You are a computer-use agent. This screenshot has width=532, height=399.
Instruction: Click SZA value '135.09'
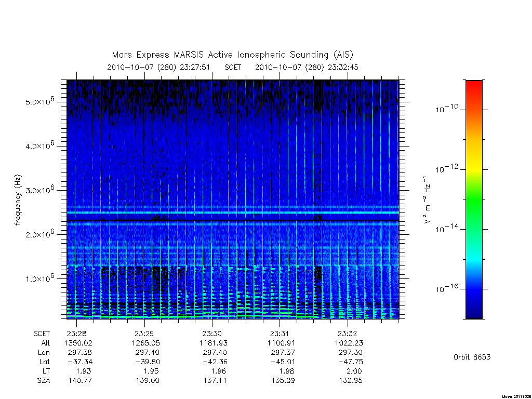283,381
